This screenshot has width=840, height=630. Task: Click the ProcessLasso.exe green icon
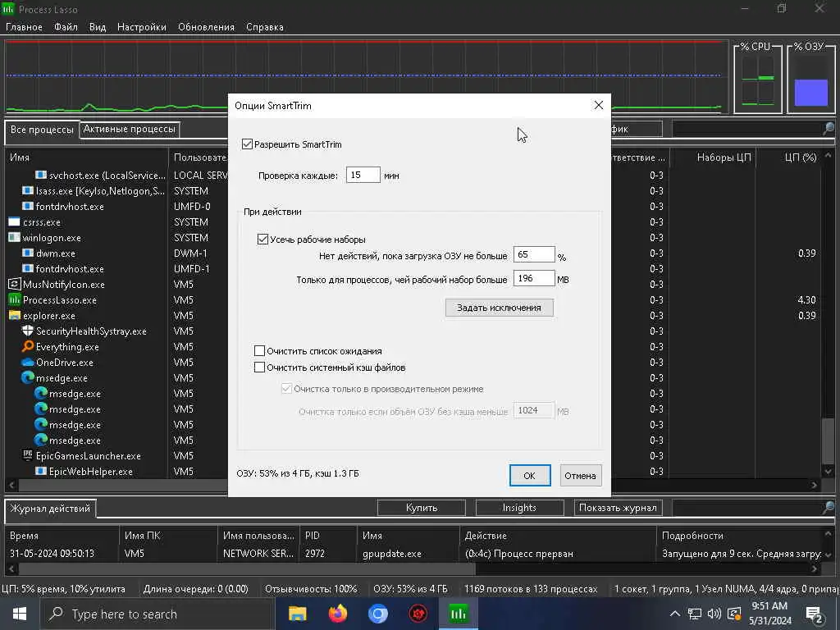pyautogui.click(x=15, y=299)
